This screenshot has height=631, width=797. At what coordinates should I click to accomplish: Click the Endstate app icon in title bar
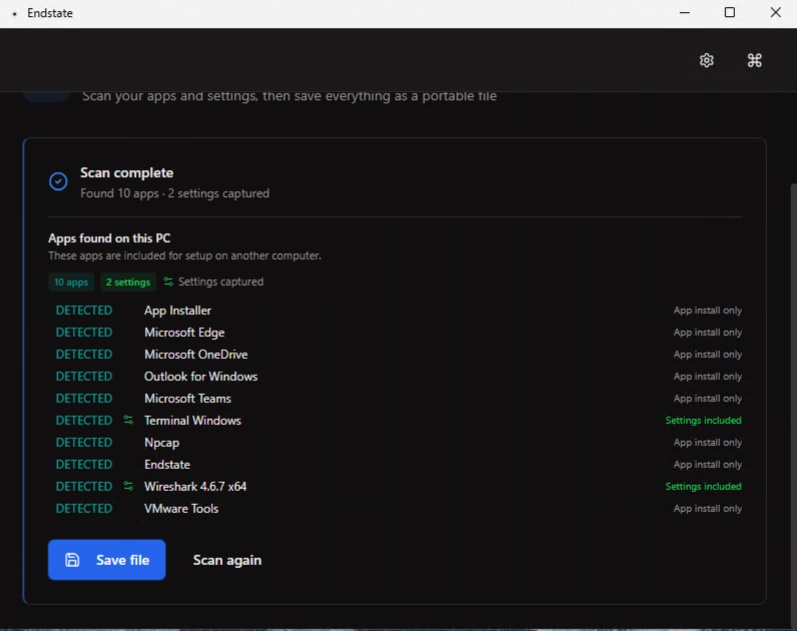pos(14,14)
